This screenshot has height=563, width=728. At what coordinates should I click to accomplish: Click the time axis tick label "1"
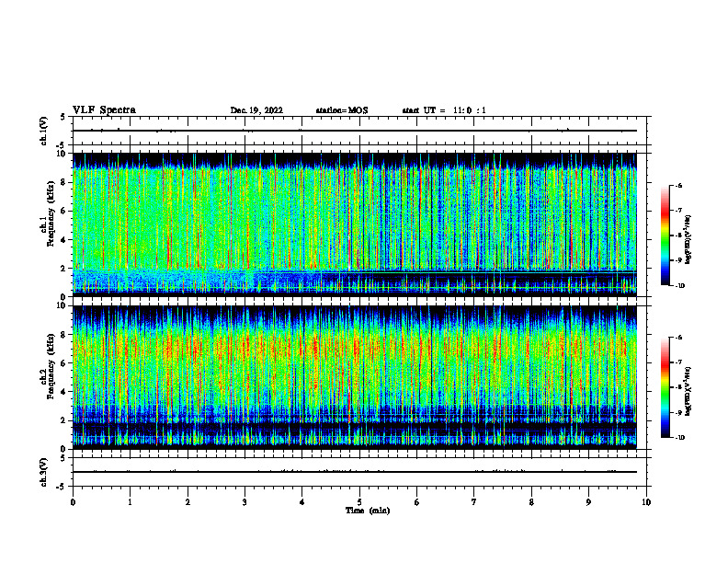[130, 502]
